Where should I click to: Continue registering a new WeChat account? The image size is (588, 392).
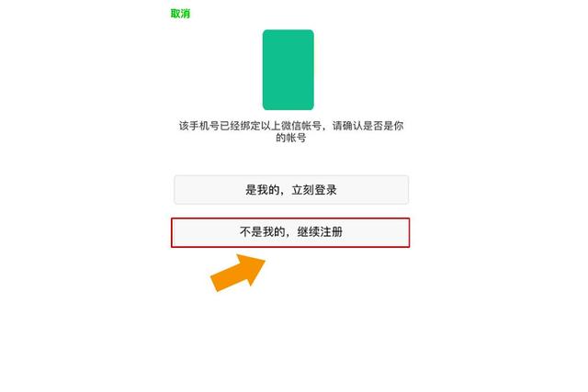click(290, 232)
